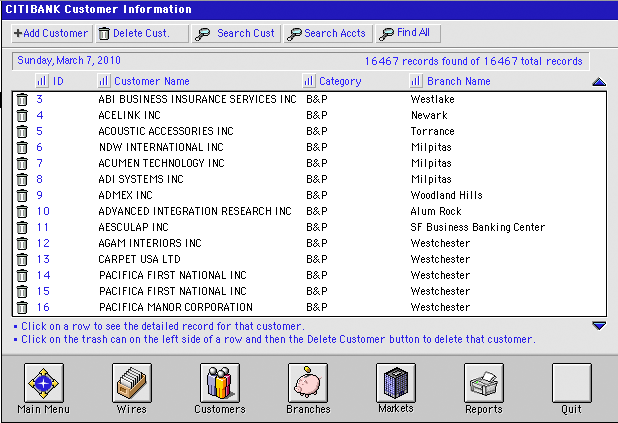Click Newark branch cell
Screen dimensions: 618x423
429,115
